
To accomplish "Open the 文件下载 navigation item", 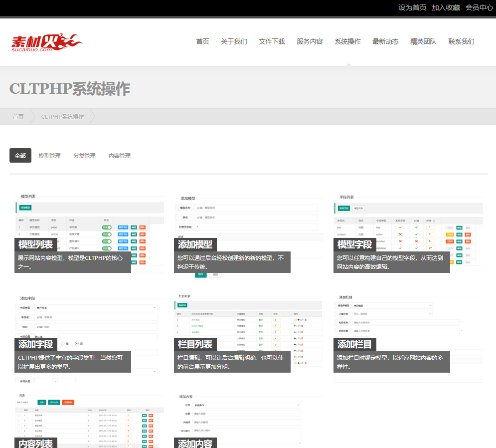I will (272, 41).
